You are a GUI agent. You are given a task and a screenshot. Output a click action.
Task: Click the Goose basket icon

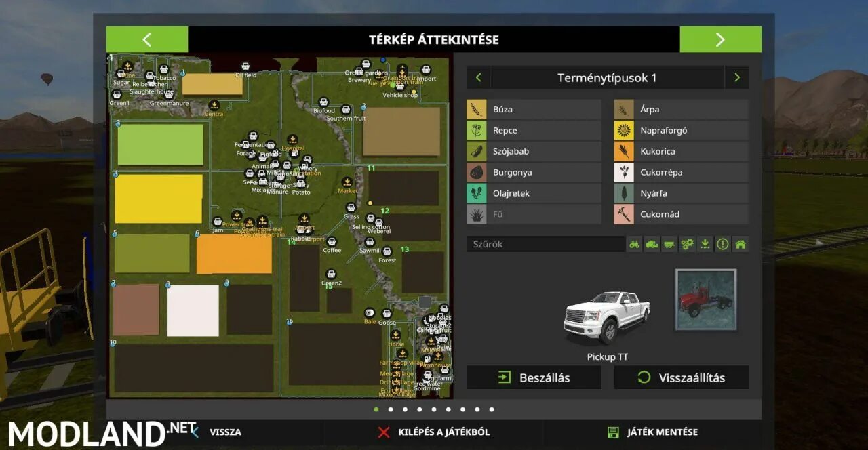387,314
